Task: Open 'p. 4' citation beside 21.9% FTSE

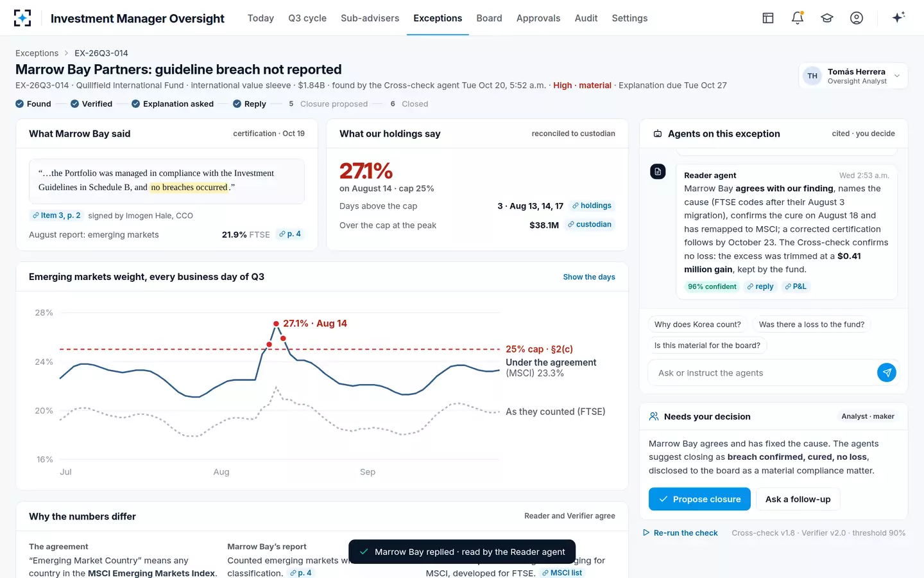Action: (x=290, y=234)
